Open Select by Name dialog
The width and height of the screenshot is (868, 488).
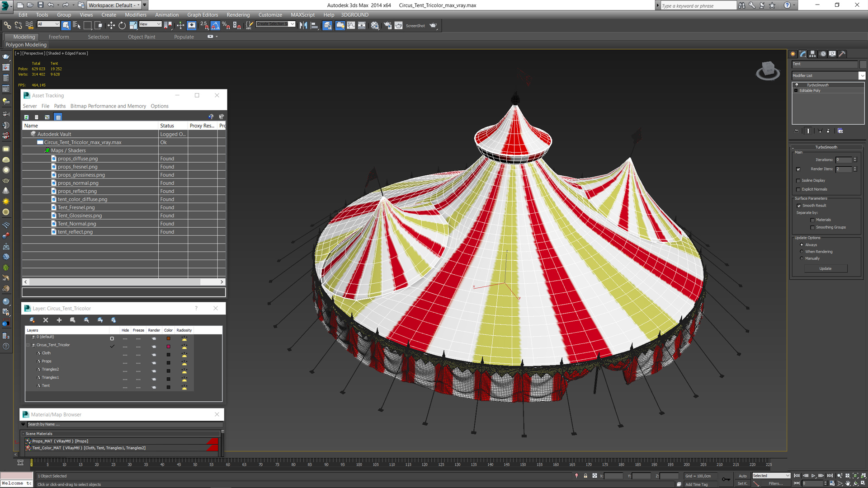click(x=77, y=25)
